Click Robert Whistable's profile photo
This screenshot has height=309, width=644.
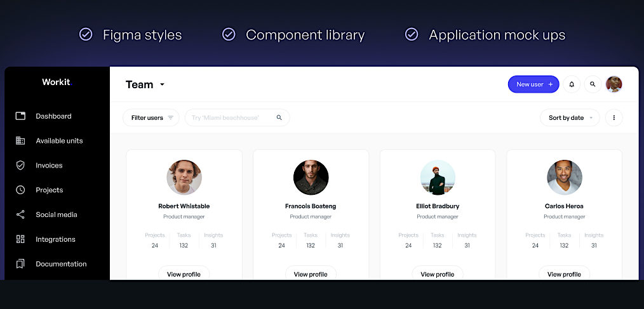[x=184, y=177]
